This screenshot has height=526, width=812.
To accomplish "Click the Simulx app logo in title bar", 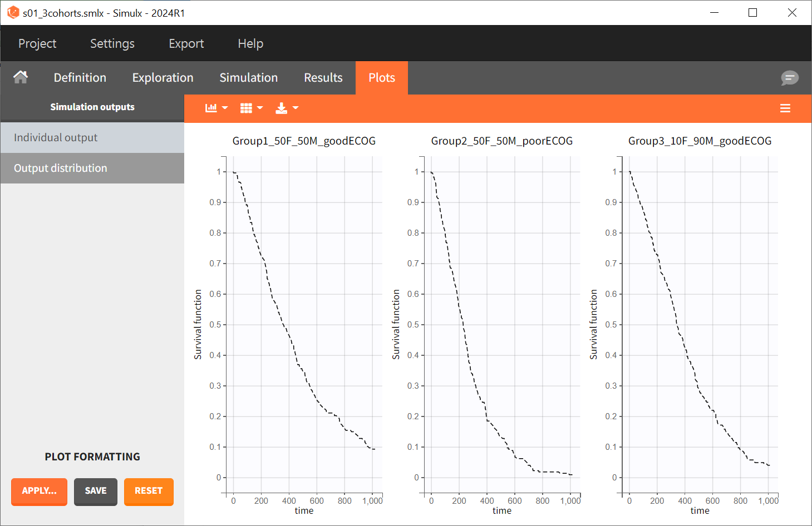I will pyautogui.click(x=13, y=13).
